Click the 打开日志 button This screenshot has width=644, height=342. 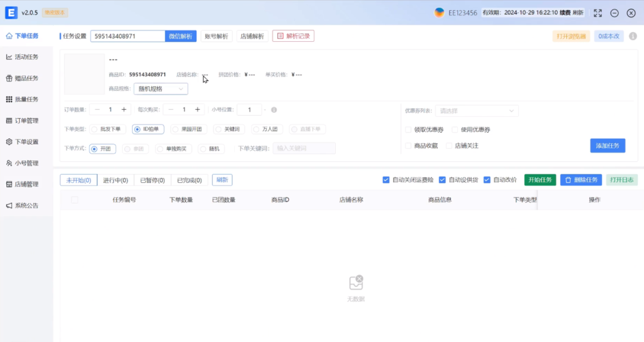622,180
